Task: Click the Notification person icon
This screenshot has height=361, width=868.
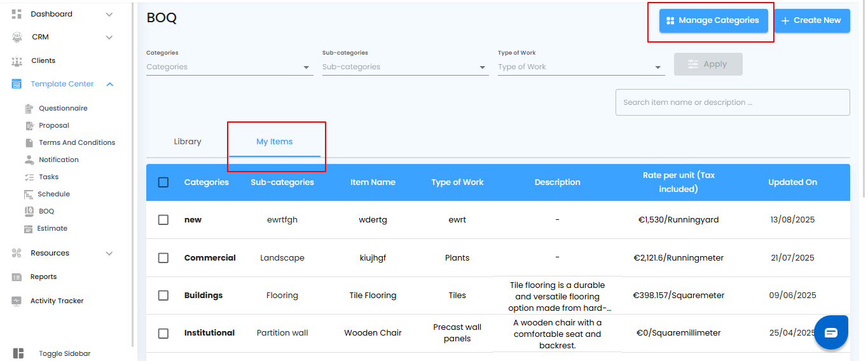Action: pyautogui.click(x=29, y=160)
